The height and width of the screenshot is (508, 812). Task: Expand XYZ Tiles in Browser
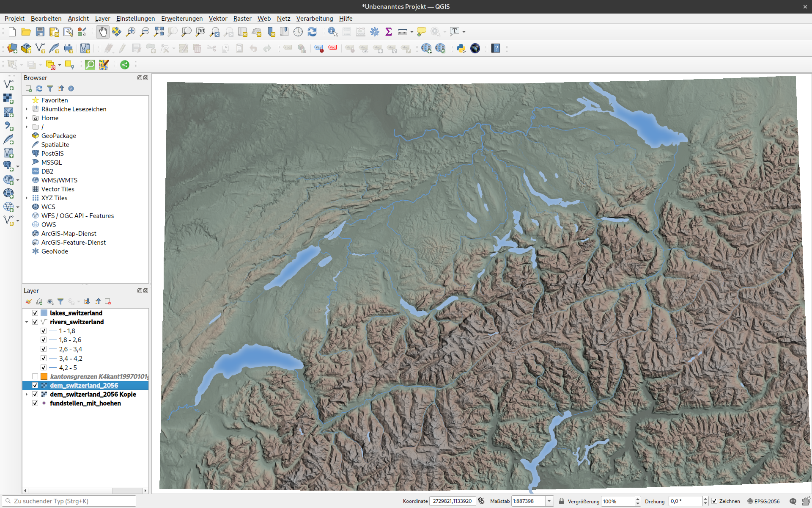tap(27, 198)
